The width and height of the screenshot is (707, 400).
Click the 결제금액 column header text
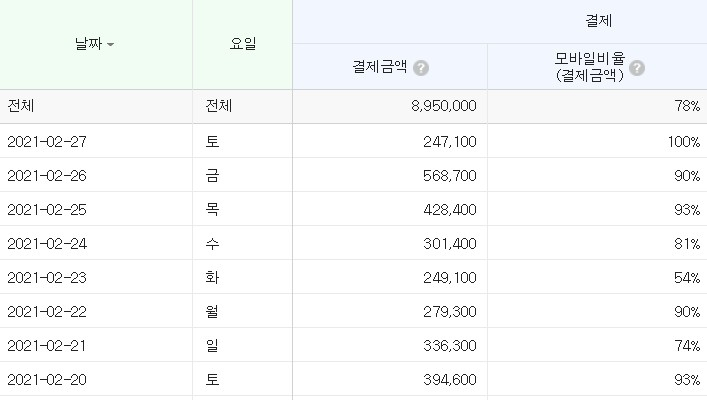(380, 67)
